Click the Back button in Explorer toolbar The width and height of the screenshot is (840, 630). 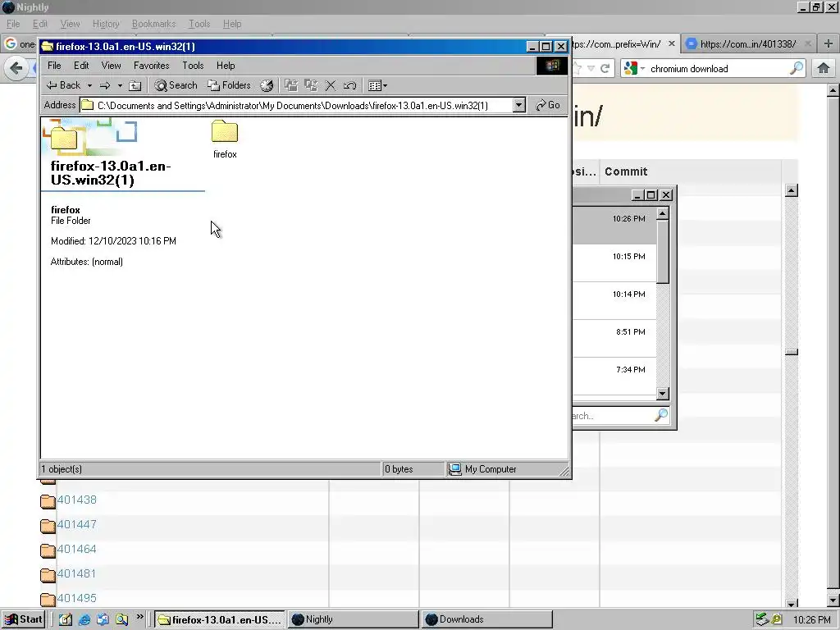click(x=63, y=85)
